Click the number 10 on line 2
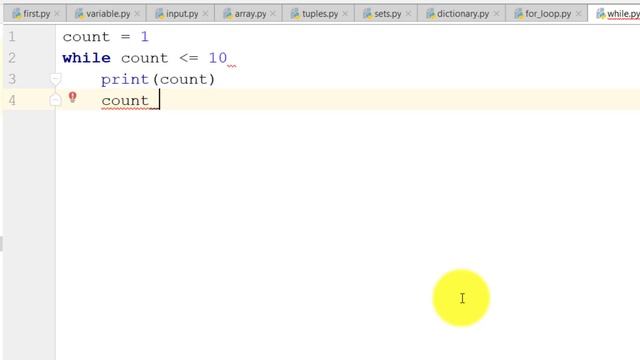 pyautogui.click(x=218, y=58)
